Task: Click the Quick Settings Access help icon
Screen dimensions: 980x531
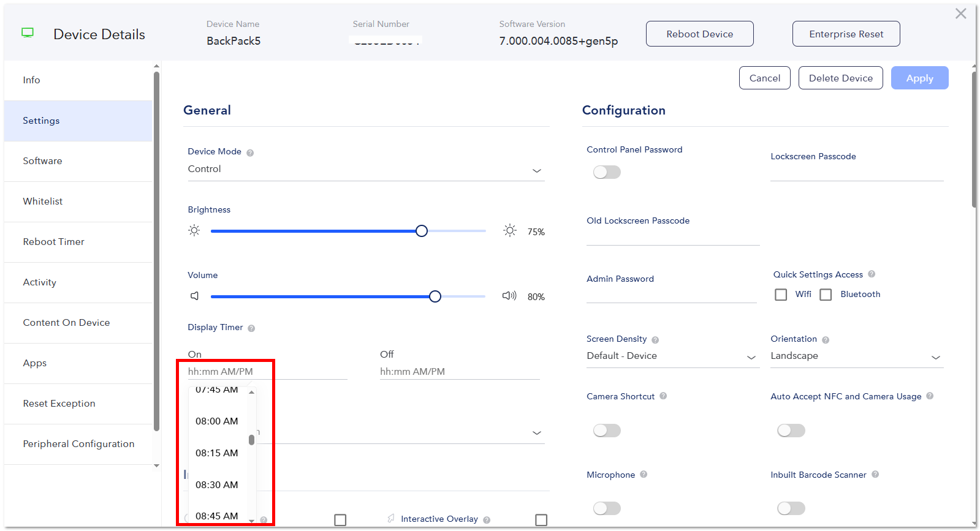Action: [872, 274]
